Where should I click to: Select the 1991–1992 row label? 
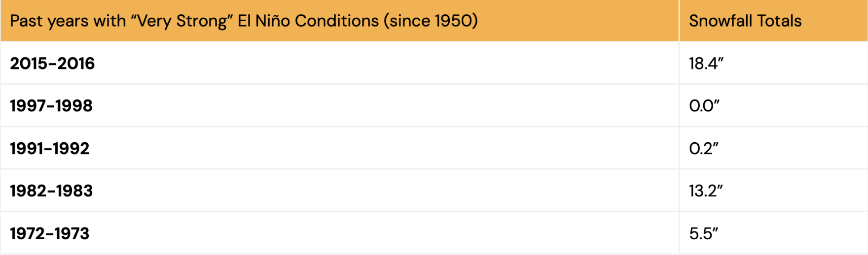tap(50, 149)
